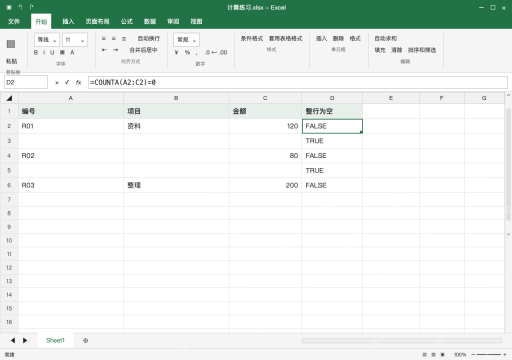
Task: Click the font color A icon
Action: click(x=72, y=52)
